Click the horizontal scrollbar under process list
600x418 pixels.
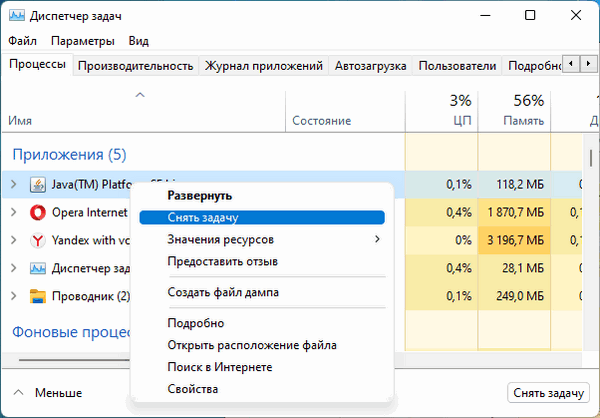70,358
